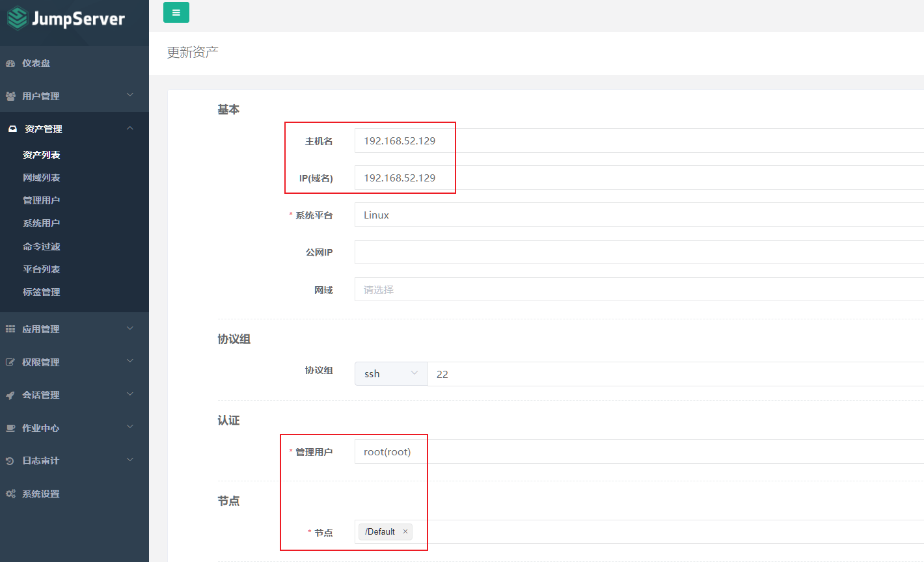Open the 网域 请选择 dropdown
The image size is (924, 562).
[639, 289]
